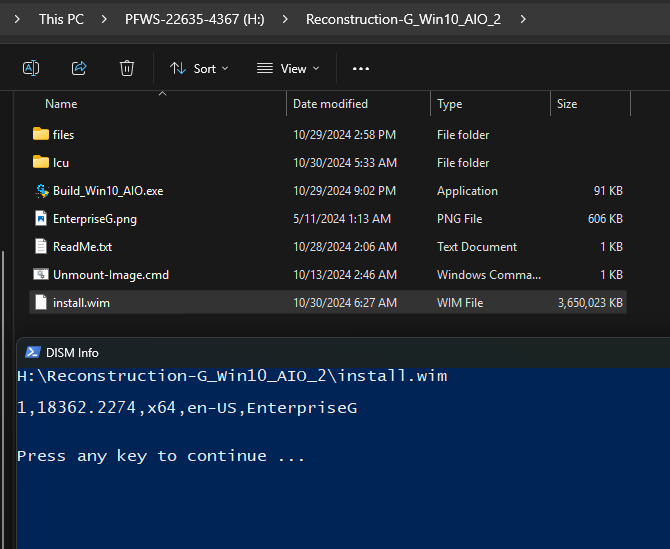Open the See more ellipsis menu

click(x=361, y=68)
